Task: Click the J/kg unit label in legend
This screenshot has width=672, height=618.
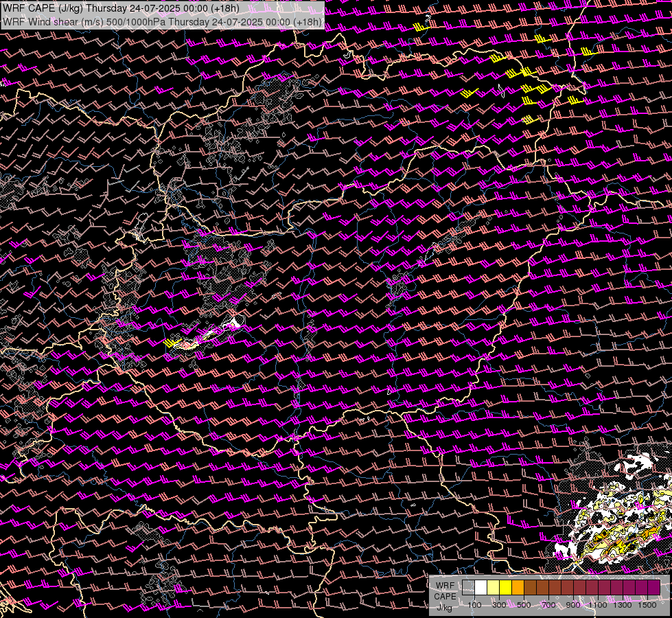Action: 445,608
